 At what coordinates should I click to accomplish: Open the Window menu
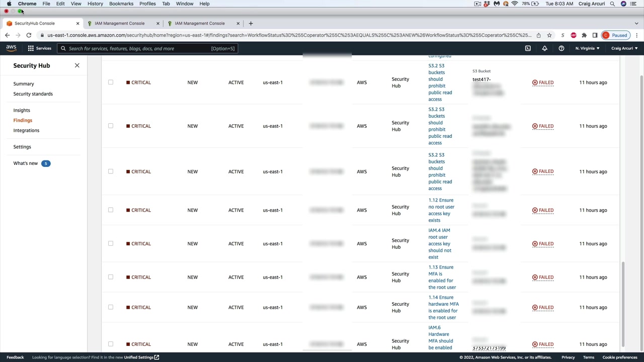point(185,4)
